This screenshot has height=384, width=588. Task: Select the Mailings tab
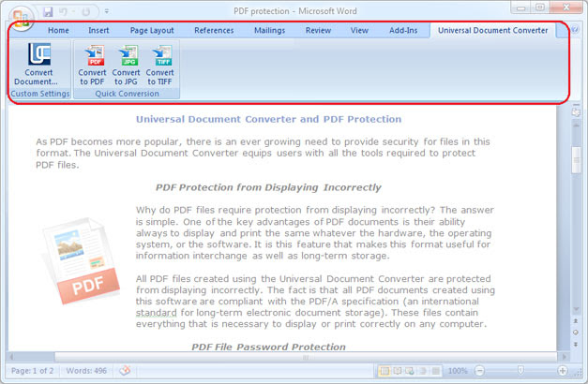(269, 30)
